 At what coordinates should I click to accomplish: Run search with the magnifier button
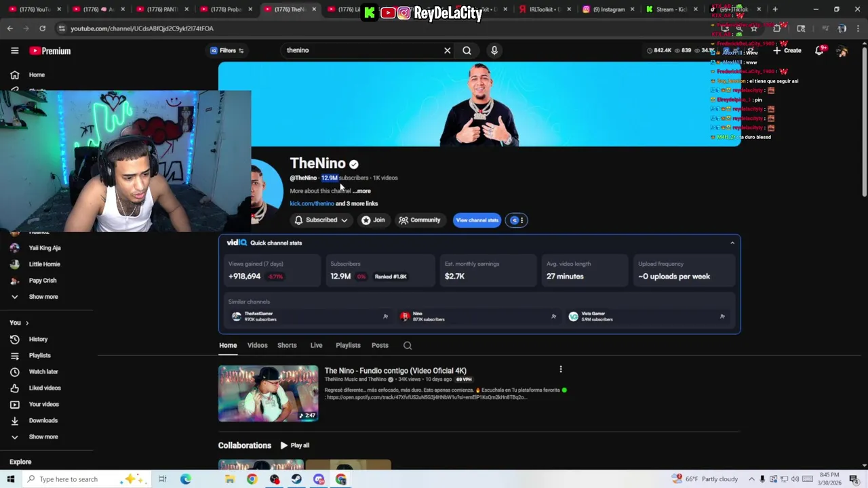pos(467,50)
